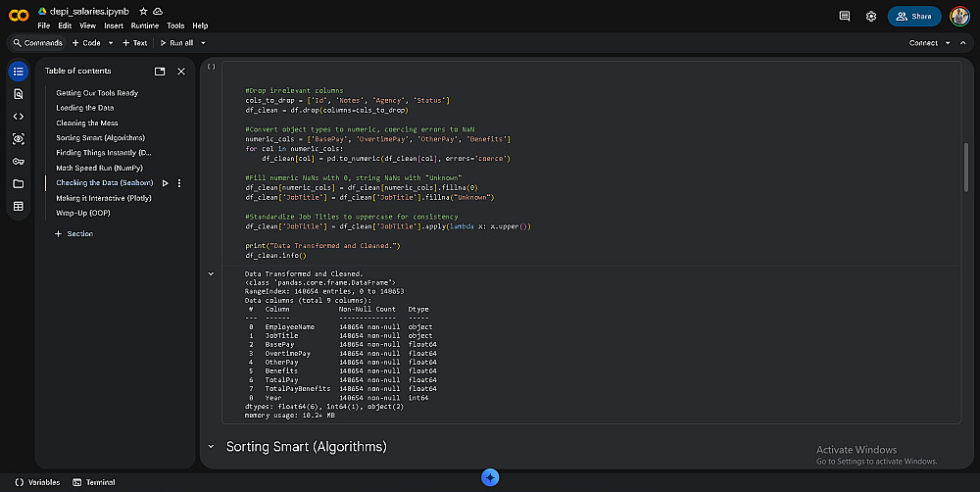Open the Terminal panel

[94, 482]
